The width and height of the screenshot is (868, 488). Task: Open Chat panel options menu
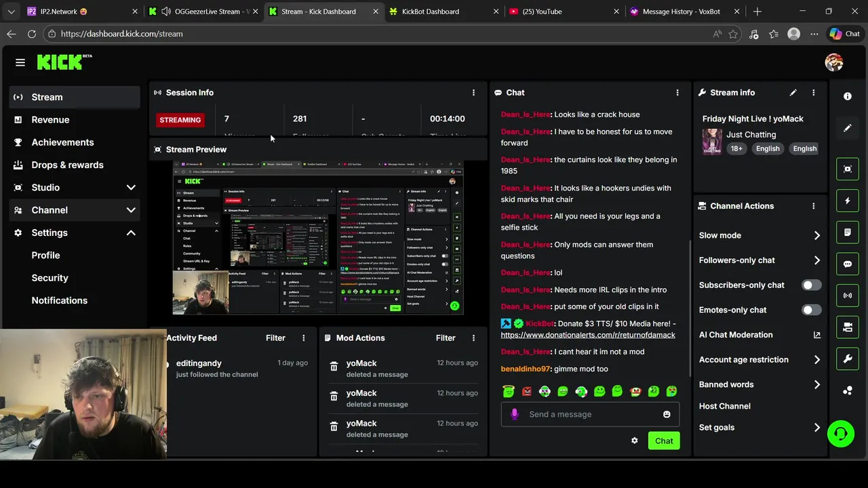(677, 92)
